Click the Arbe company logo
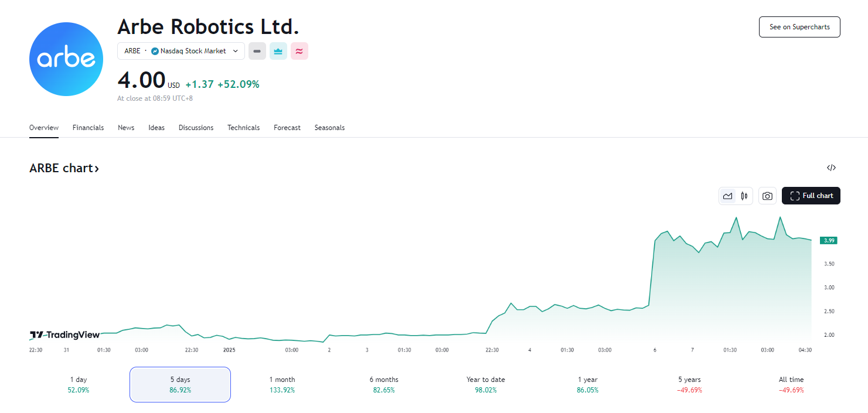 click(x=66, y=59)
